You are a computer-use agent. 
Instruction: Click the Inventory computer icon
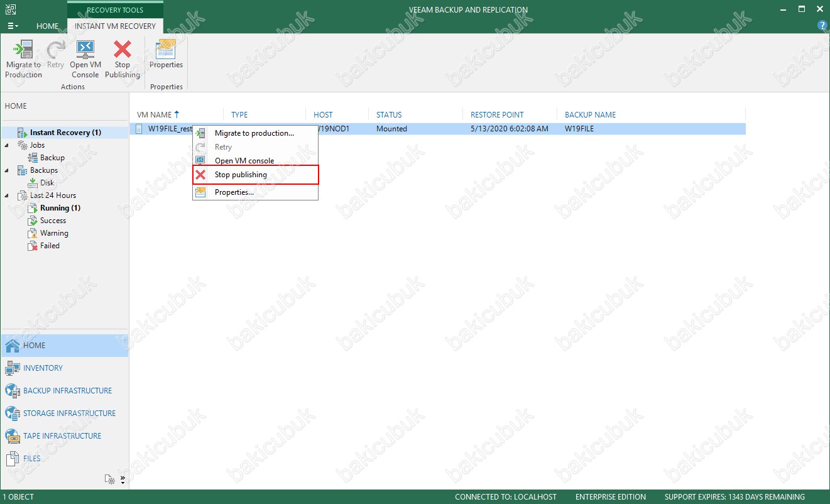tap(13, 368)
